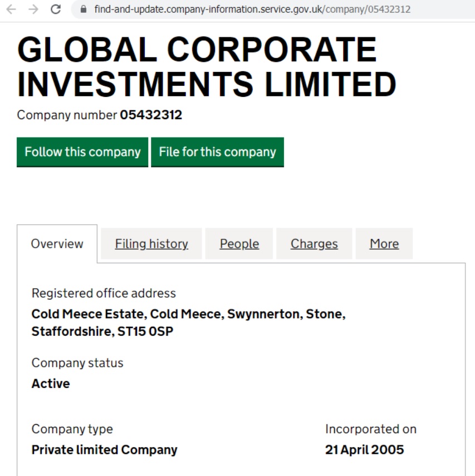Click the Registered office address label
The width and height of the screenshot is (475, 476).
point(104,293)
